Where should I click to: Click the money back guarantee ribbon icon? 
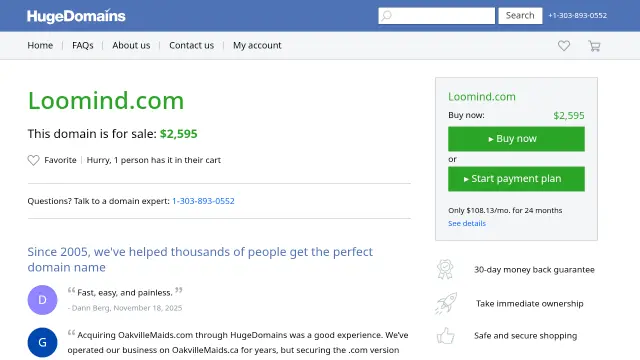445,269
